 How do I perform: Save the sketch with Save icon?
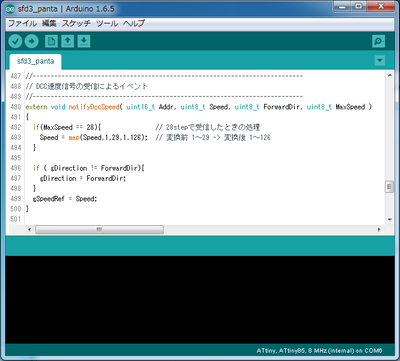(x=84, y=41)
